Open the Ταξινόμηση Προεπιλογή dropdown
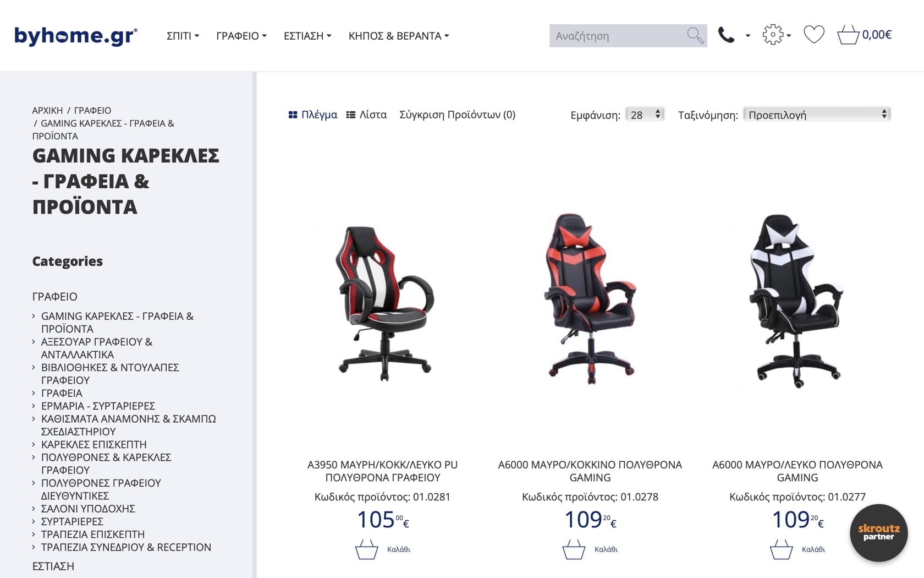 coord(817,114)
